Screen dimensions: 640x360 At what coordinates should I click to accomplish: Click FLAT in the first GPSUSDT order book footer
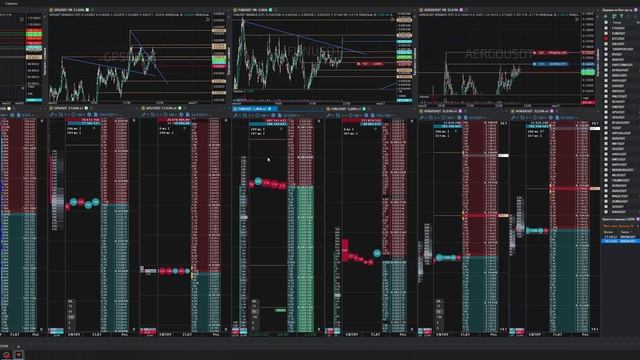[x=97, y=334]
